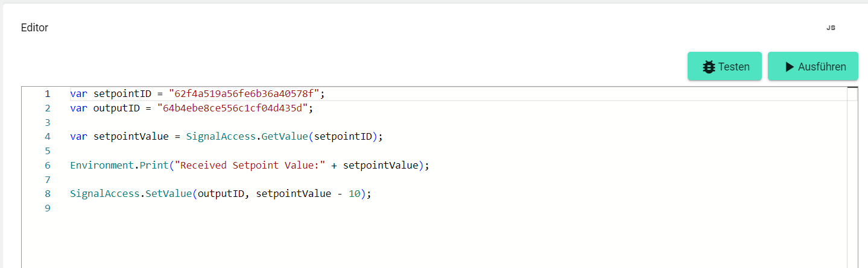Click SetValue in line 8
Viewport: 868px width, 268px height.
pyautogui.click(x=169, y=194)
